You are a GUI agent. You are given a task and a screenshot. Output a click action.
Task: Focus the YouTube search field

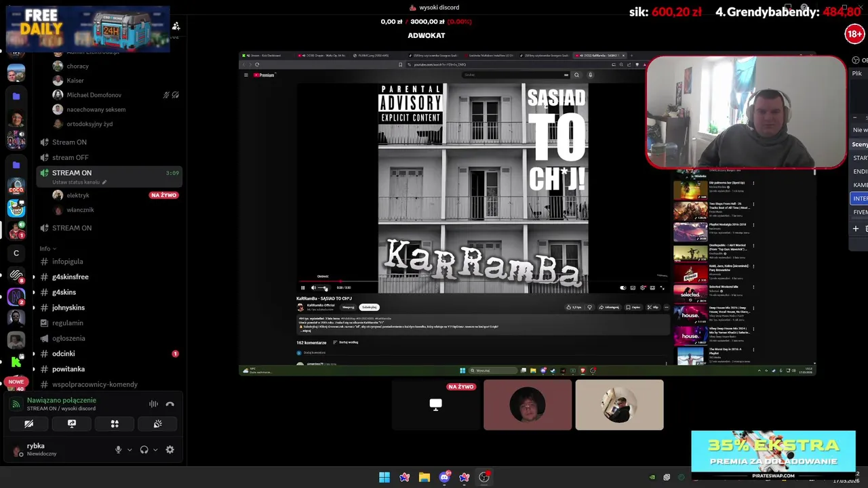(515, 75)
